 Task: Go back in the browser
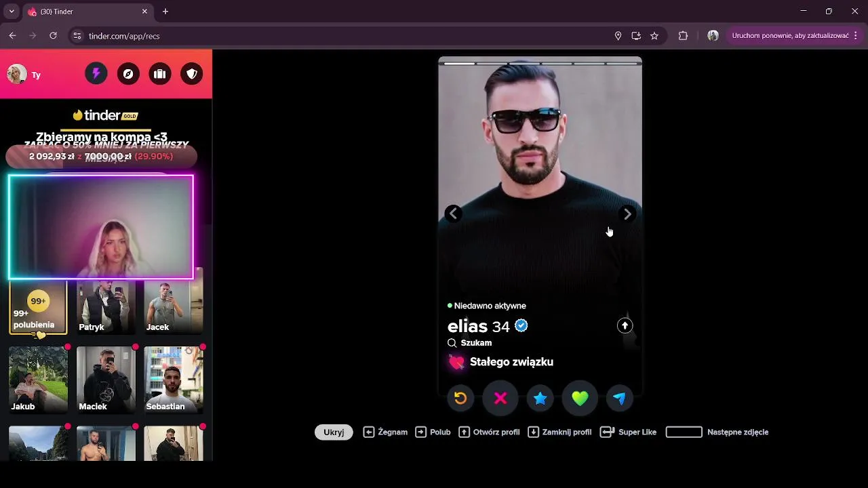12,36
